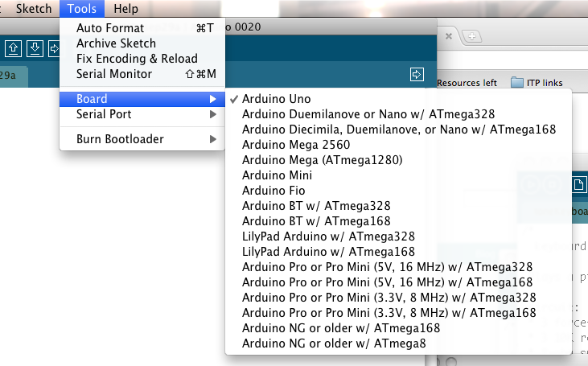Expand the Burn Bootloader submenu
The image size is (588, 366).
[x=142, y=139]
